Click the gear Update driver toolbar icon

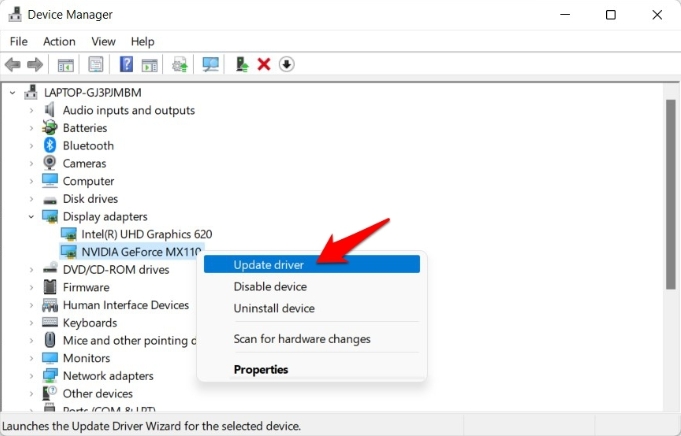[x=179, y=65]
